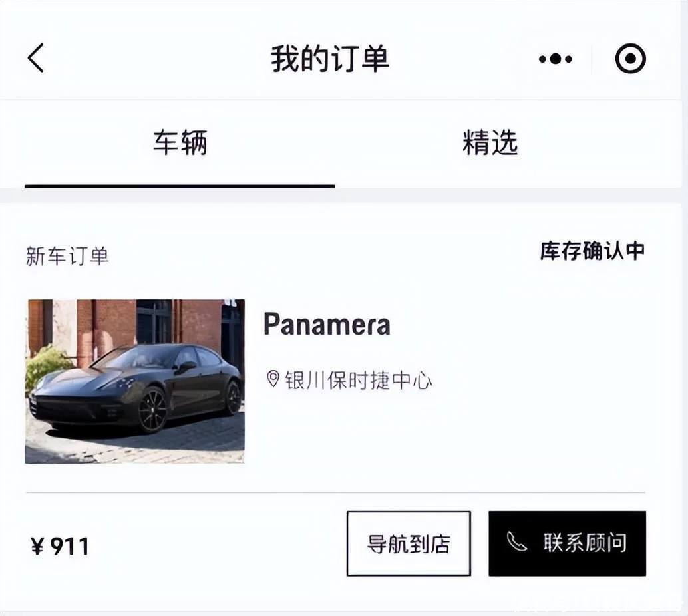This screenshot has width=688, height=616.
Task: Tap the 导航到店 button
Action: tap(409, 543)
